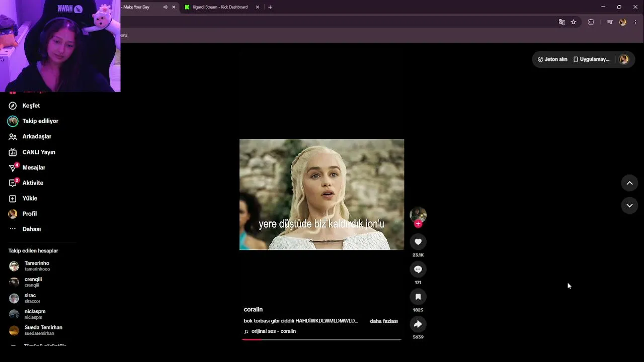The image size is (644, 362).
Task: Click the Yükle plus-square icon
Action: click(13, 199)
